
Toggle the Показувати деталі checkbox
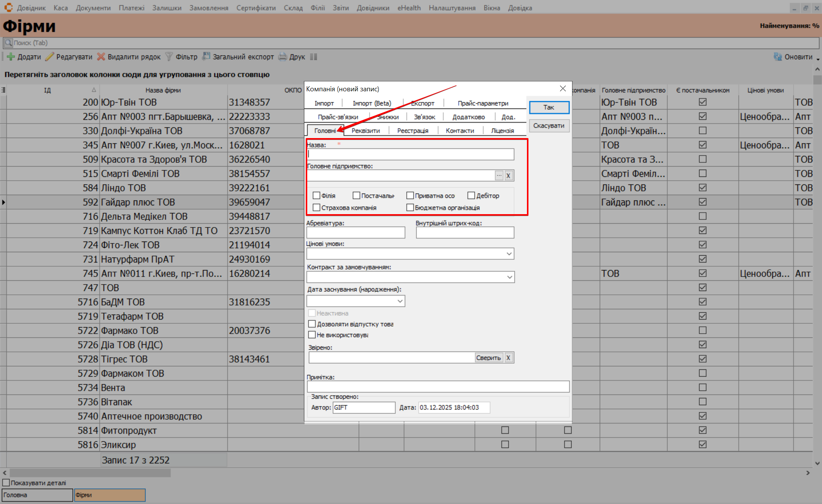tap(6, 483)
